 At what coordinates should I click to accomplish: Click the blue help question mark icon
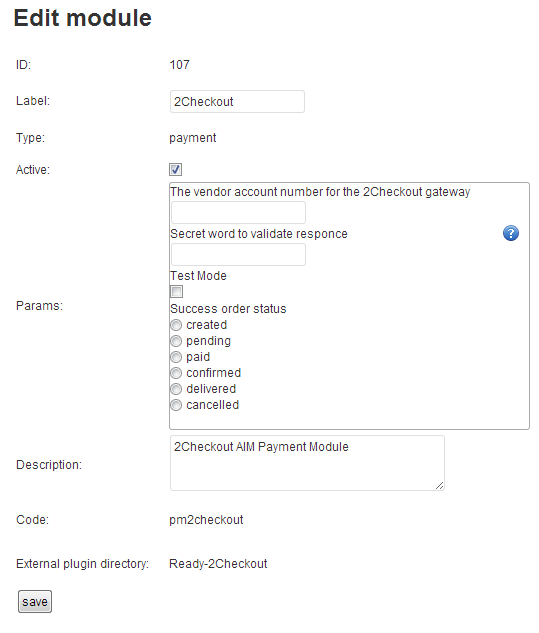[511, 233]
